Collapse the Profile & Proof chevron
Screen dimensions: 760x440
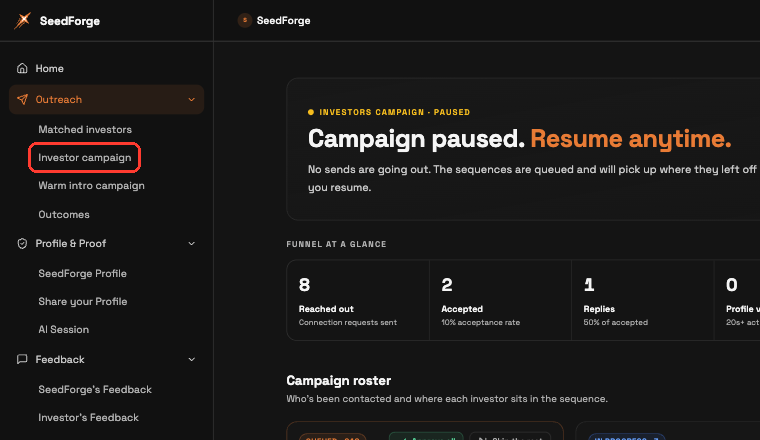(191, 243)
